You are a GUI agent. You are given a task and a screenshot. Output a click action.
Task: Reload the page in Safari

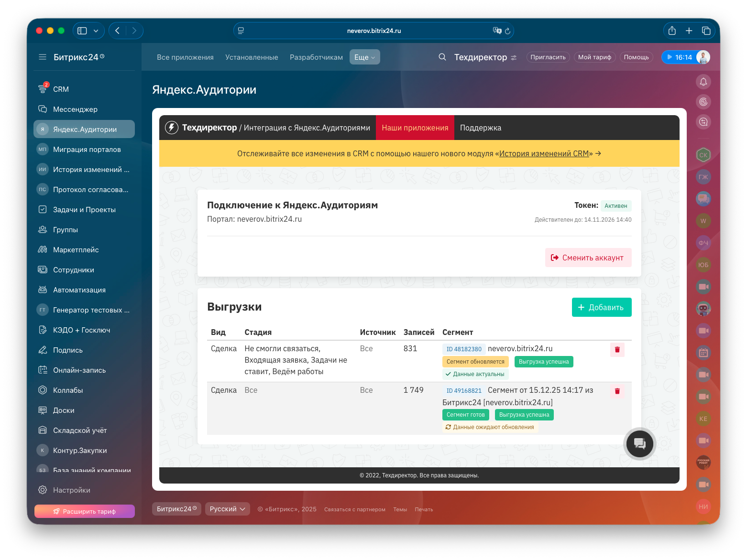pyautogui.click(x=507, y=31)
